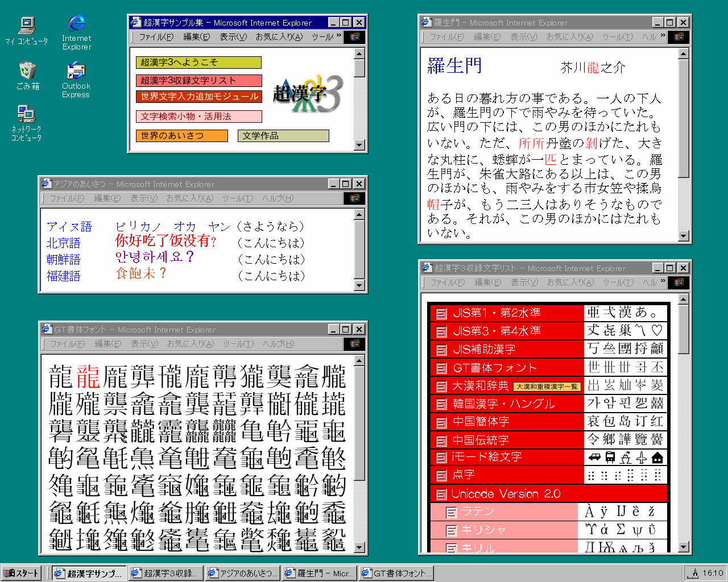
Task: Click the 羅生門 title heading
Action: (x=454, y=66)
